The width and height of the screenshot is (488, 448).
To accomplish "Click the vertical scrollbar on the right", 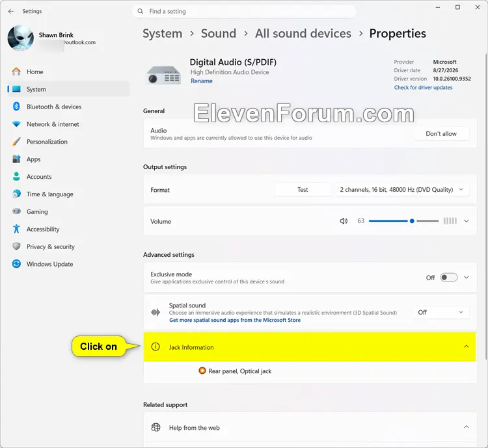I will point(486,207).
